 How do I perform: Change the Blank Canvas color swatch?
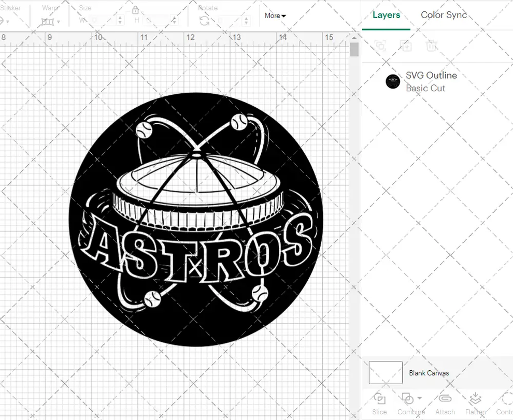[385, 372]
